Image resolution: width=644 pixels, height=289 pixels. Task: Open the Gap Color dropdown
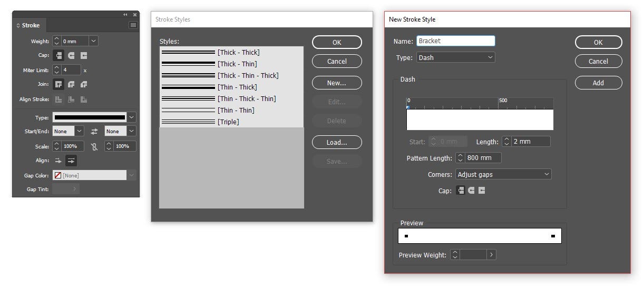click(132, 175)
